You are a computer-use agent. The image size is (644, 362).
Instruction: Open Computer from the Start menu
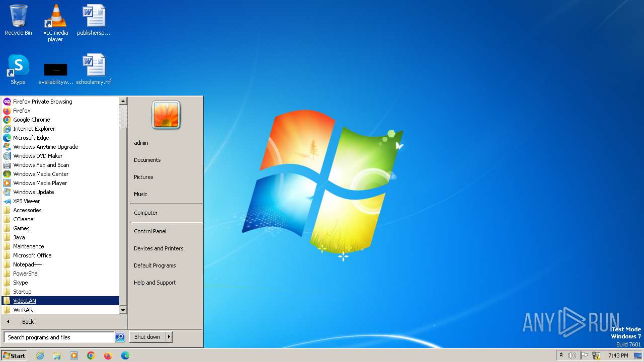pyautogui.click(x=166, y=213)
